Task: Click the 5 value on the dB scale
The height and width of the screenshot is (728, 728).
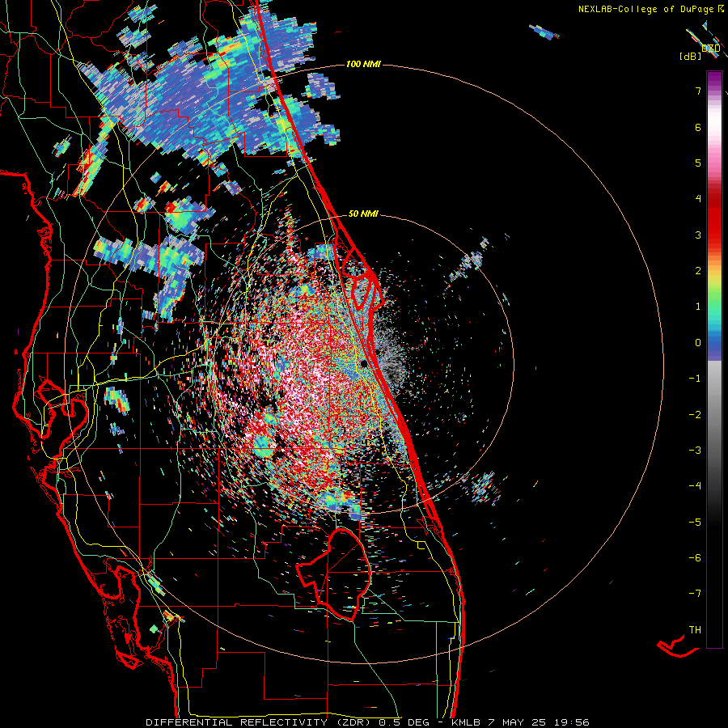Action: pyautogui.click(x=698, y=163)
